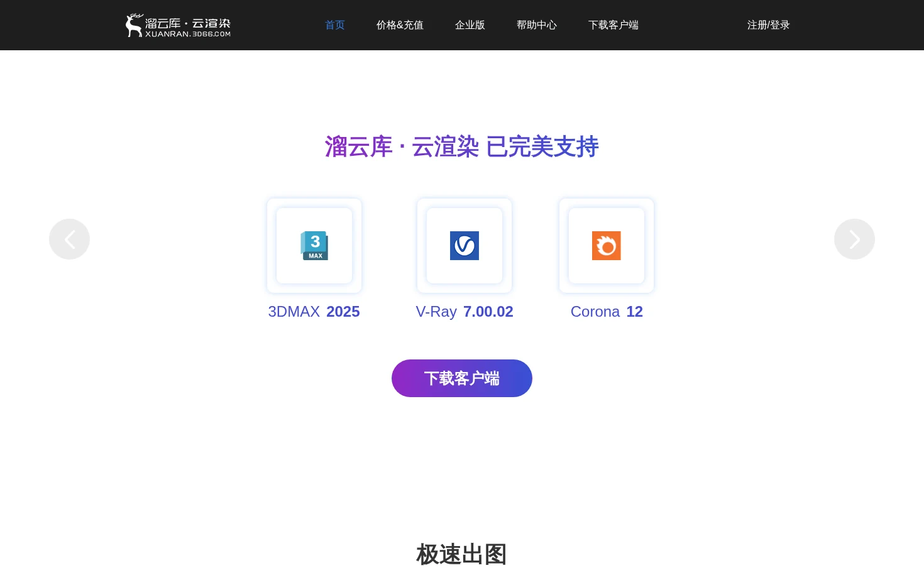Click the V-Ray icon card
This screenshot has height=580, width=924.
[465, 246]
